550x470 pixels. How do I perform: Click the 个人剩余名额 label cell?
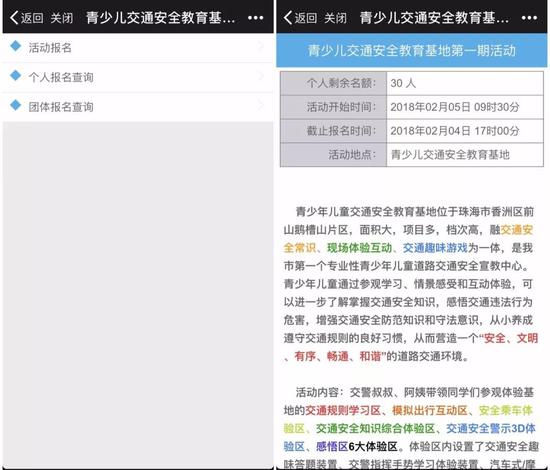[x=334, y=83]
